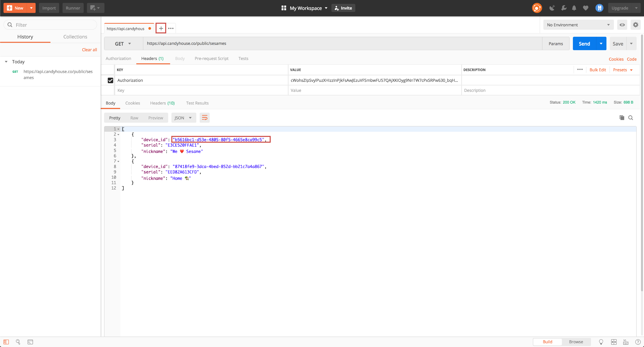Click the Filter search field

(50, 25)
